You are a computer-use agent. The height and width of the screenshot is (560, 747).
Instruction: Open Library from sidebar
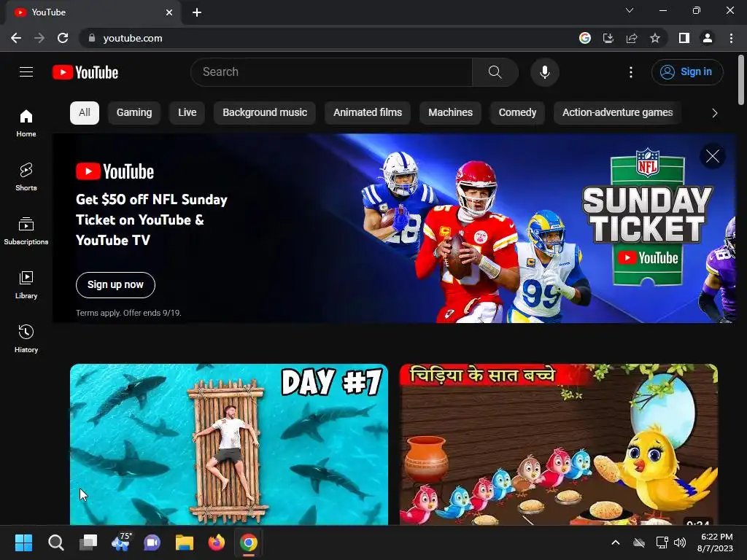click(26, 284)
